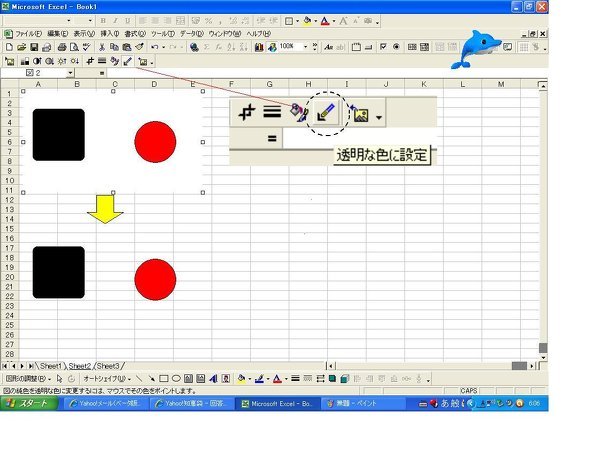The height and width of the screenshot is (450, 600).
Task: Select the Arrow drawing tool
Action: [152, 379]
